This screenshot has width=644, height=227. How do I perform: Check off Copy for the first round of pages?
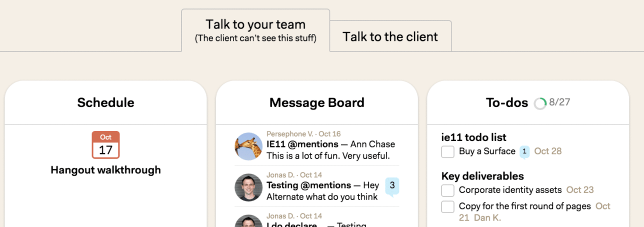coord(448,206)
